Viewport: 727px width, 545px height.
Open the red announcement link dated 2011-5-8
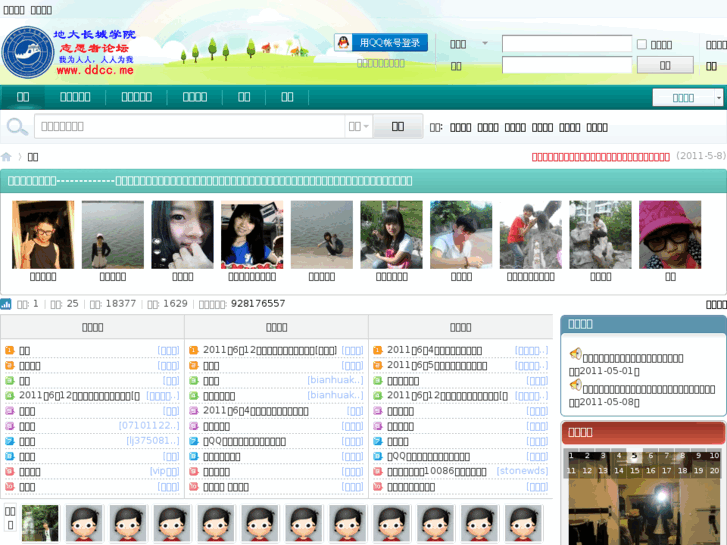coord(600,157)
